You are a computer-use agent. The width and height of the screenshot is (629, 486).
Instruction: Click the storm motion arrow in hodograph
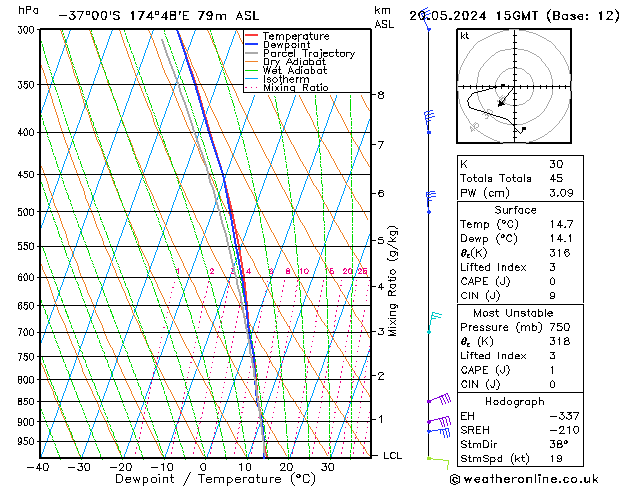point(505,97)
